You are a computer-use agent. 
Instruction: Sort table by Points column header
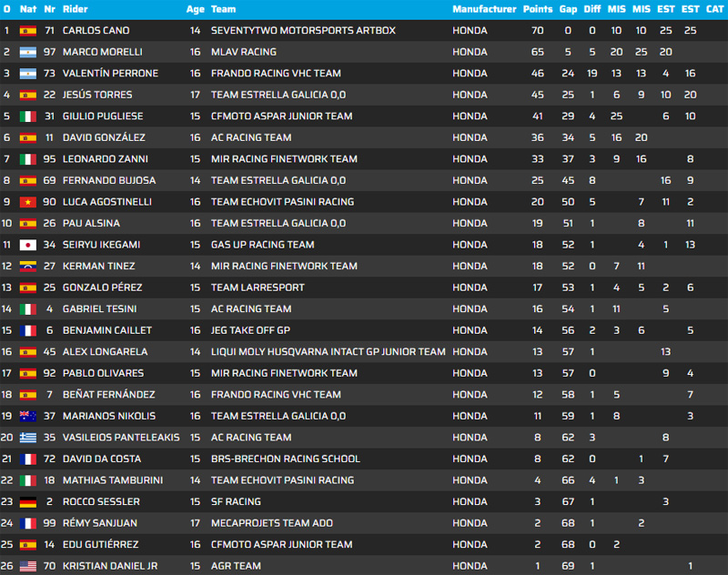(537, 9)
